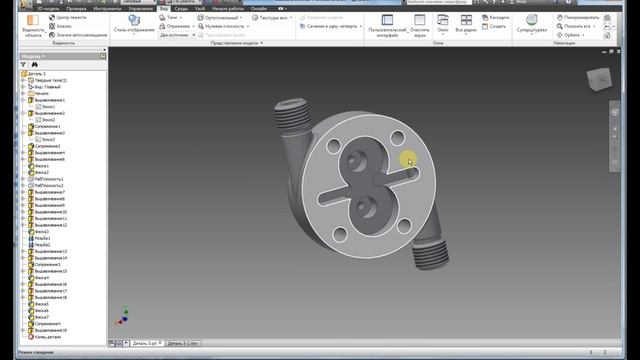Open the Анализ visibility tool
This screenshot has height=360, width=640.
pos(60,26)
